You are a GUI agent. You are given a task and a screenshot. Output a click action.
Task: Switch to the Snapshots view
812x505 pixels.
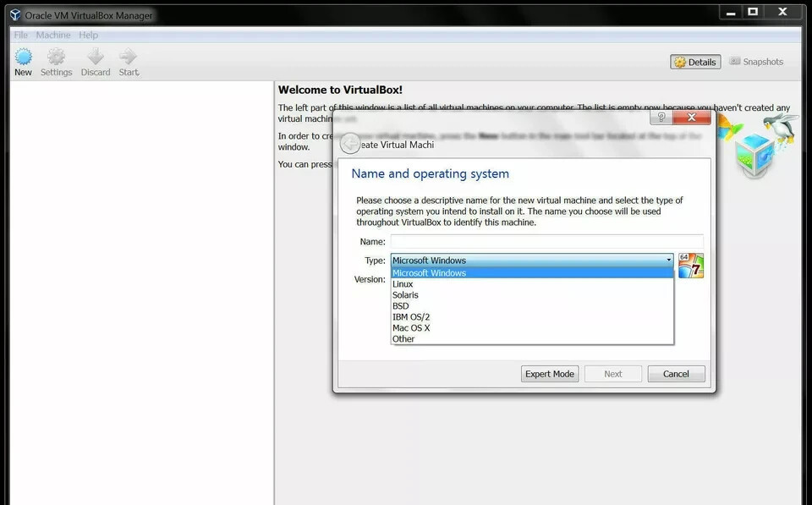pos(756,62)
